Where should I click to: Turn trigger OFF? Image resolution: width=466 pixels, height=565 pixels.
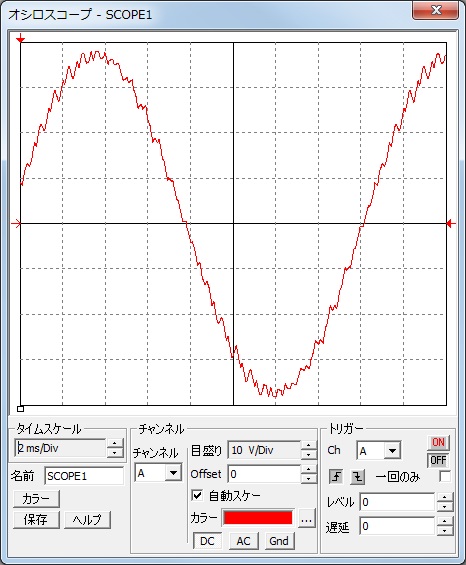438,460
